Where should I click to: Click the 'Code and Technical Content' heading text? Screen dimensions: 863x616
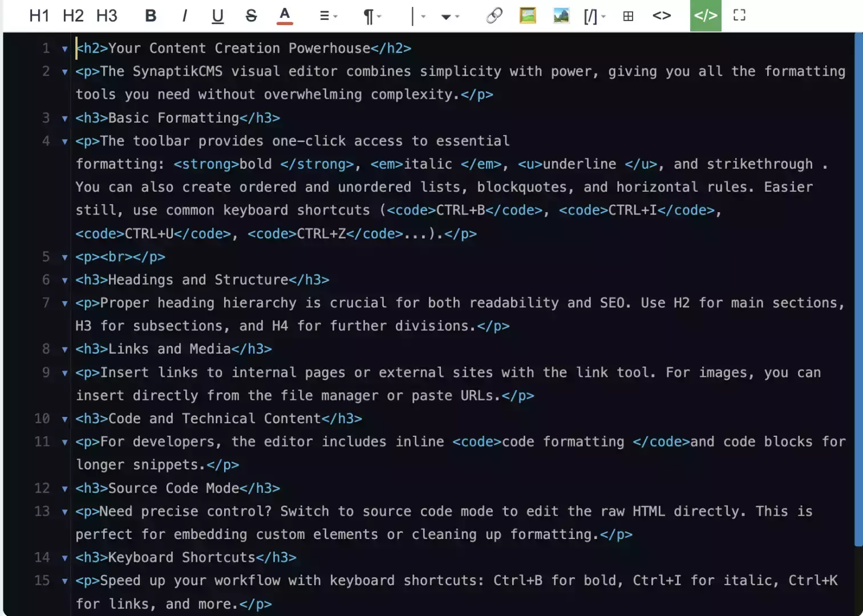[x=215, y=418]
